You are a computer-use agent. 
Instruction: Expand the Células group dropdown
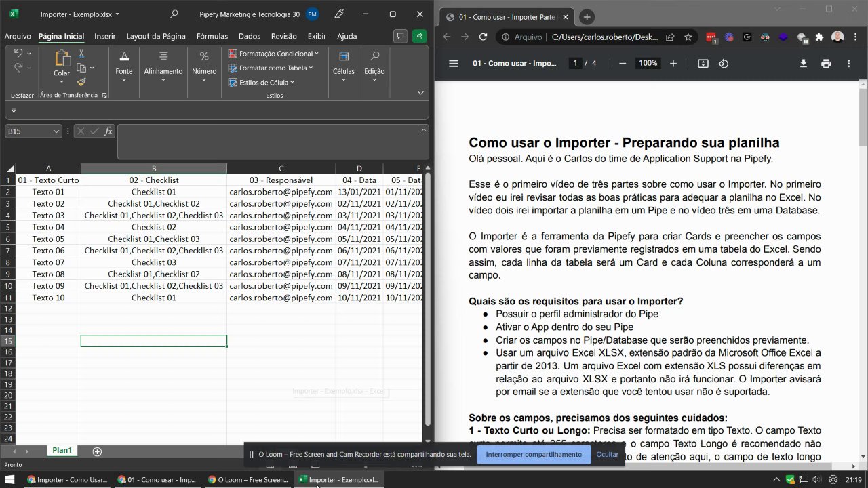(344, 80)
